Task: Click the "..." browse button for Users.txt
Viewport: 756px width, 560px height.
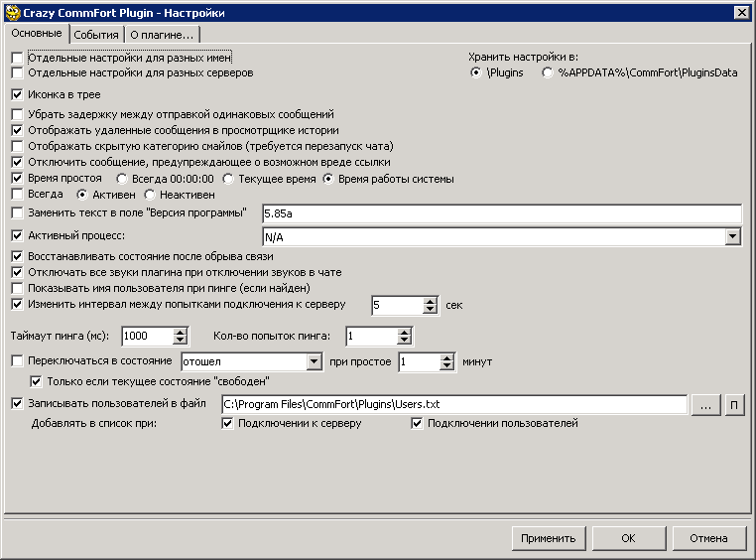Action: [704, 404]
